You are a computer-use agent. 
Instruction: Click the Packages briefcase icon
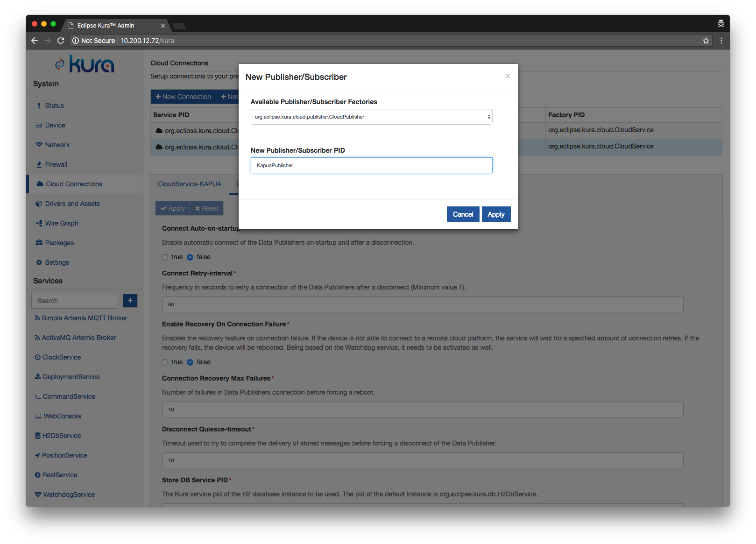point(39,243)
